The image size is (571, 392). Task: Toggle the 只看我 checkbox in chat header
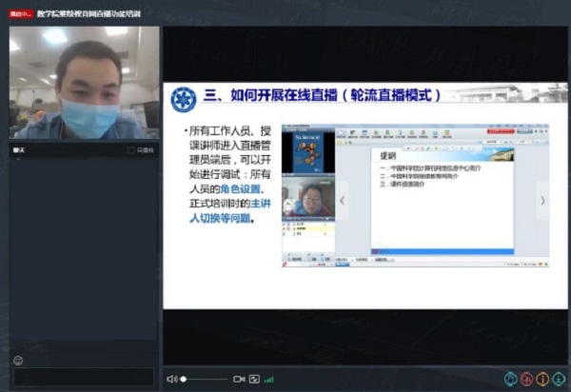coord(131,149)
